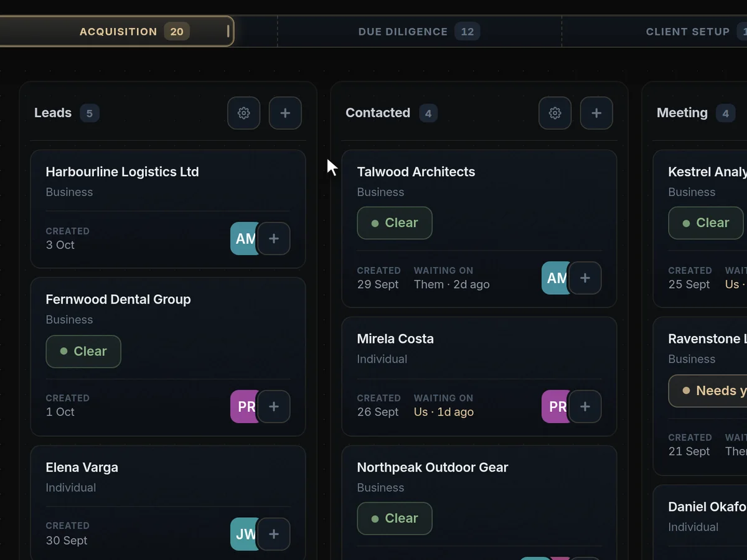Open the Mirela Costa card title
The image size is (747, 560).
395,338
